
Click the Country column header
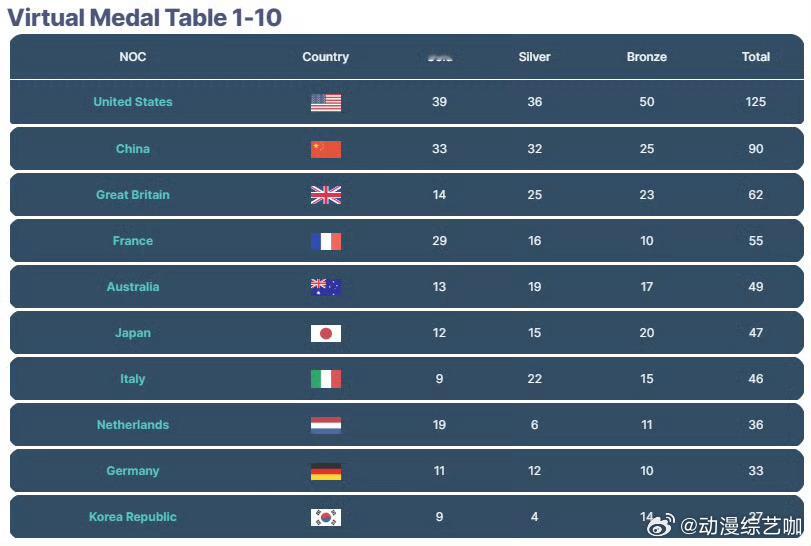(x=325, y=57)
